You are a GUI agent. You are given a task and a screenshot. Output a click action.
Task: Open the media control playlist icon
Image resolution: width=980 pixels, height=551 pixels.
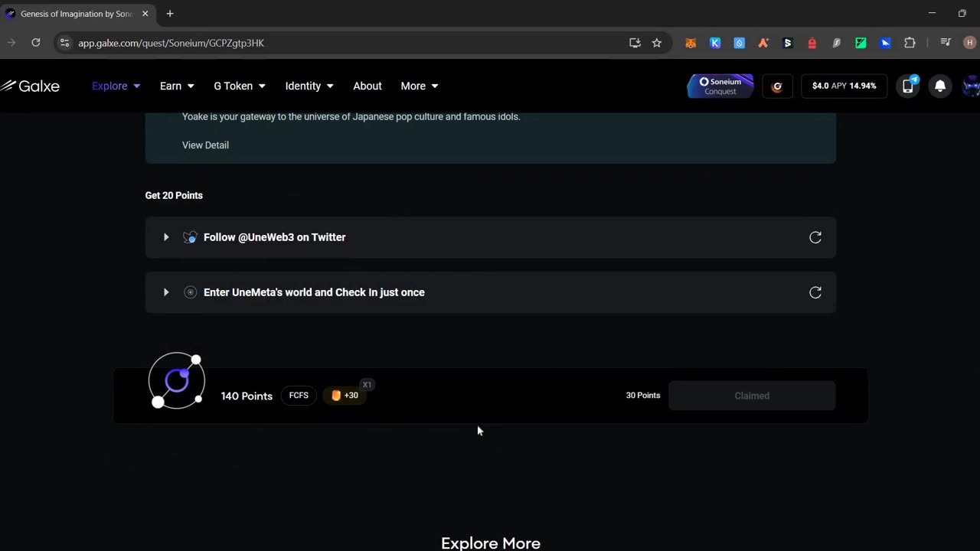pos(946,43)
